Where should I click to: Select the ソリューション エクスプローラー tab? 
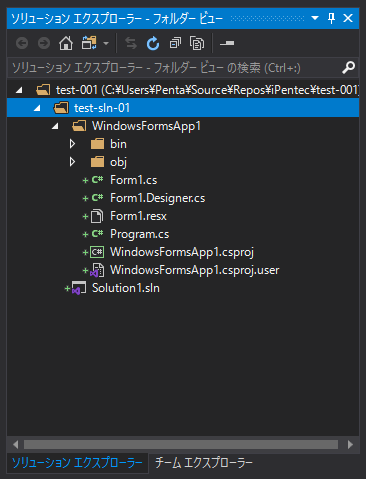coord(77,462)
